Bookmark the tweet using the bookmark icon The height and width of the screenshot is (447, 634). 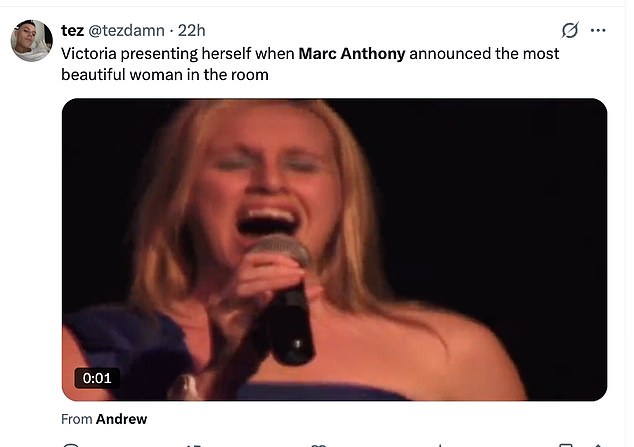click(566, 445)
